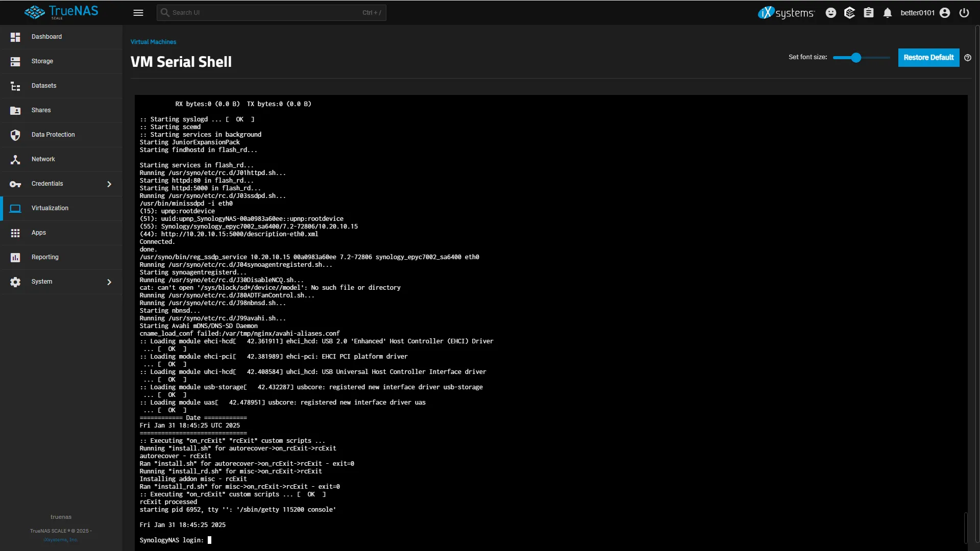Viewport: 980px width, 551px height.
Task: Open the Apps grid icon
Action: [x=15, y=233]
